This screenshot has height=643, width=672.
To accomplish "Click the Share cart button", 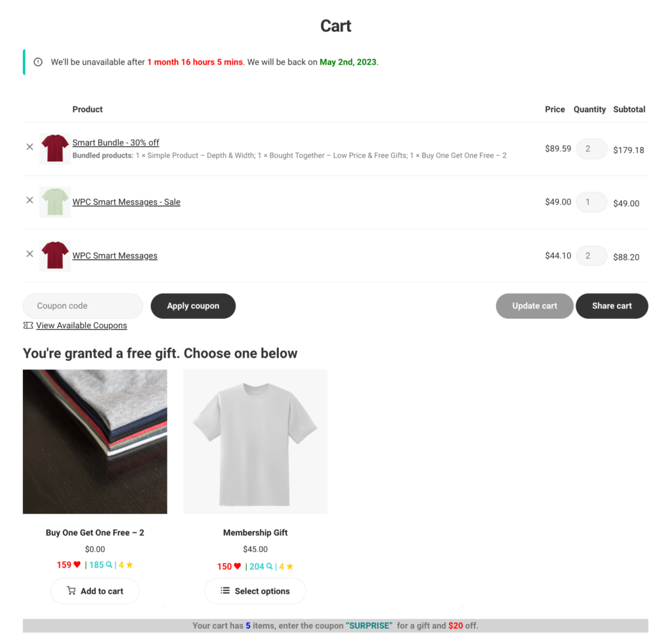I will click(612, 306).
